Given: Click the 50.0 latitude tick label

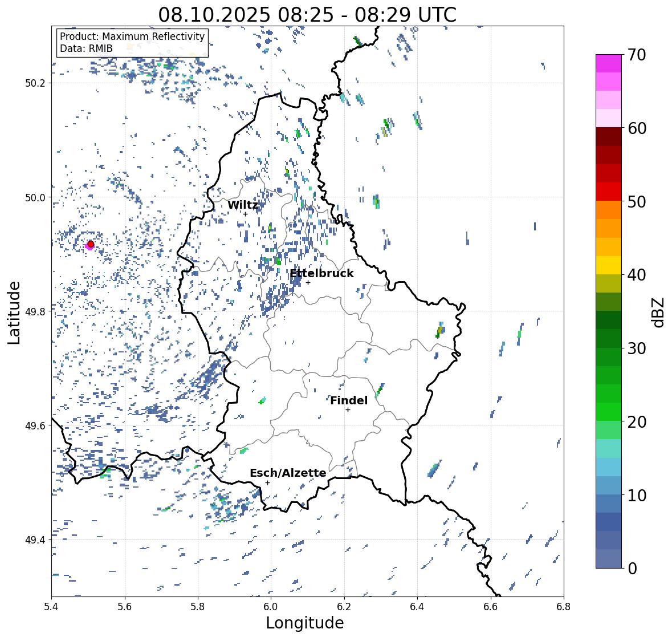Looking at the screenshot, I should pyautogui.click(x=35, y=198).
